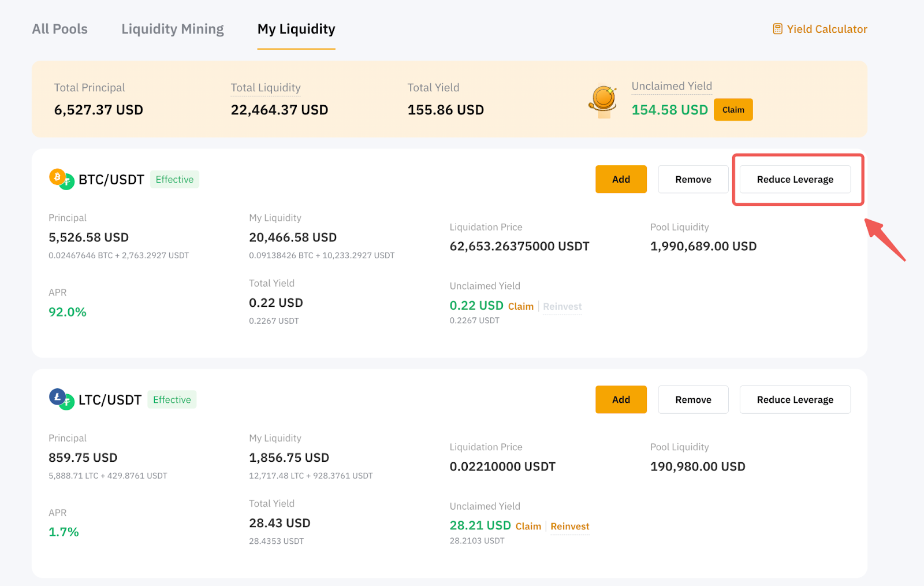924x586 pixels.
Task: Claim the 28.21 USD LTC/USDT yield
Action: coord(528,526)
